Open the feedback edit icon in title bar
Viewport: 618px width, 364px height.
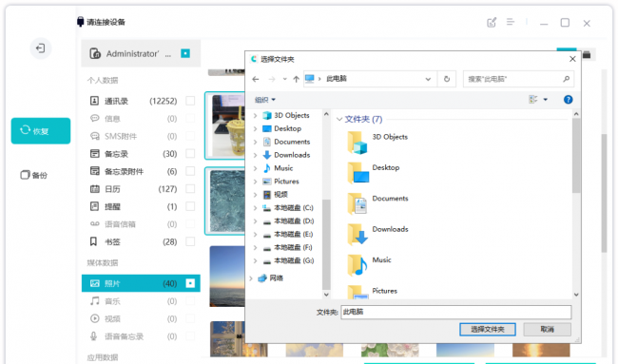tap(492, 23)
